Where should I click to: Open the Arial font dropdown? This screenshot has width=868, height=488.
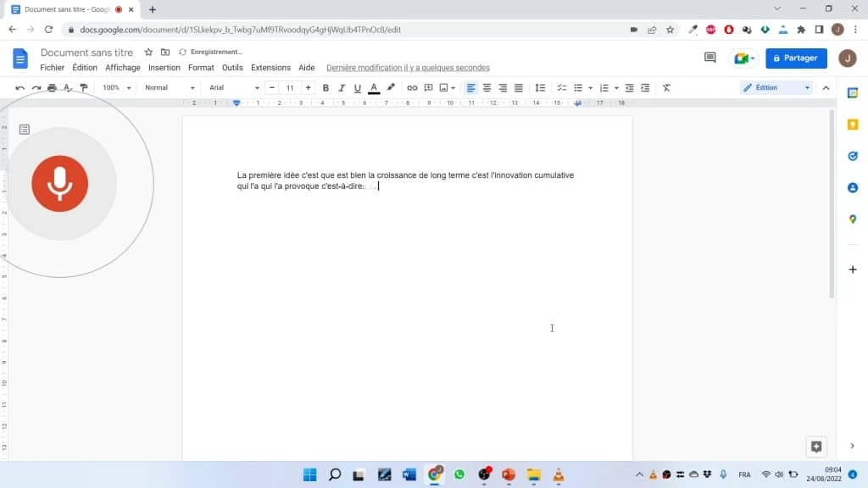coord(234,88)
